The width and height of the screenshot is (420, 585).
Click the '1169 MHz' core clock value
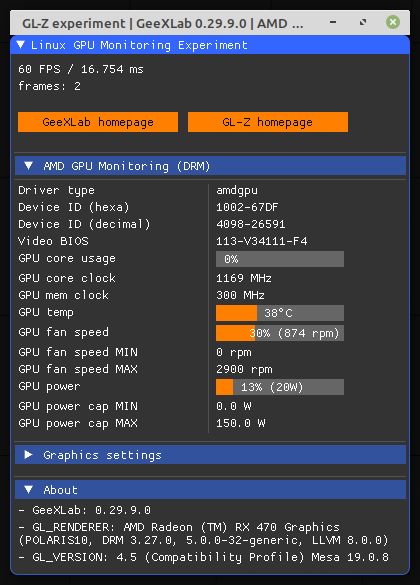pyautogui.click(x=244, y=278)
